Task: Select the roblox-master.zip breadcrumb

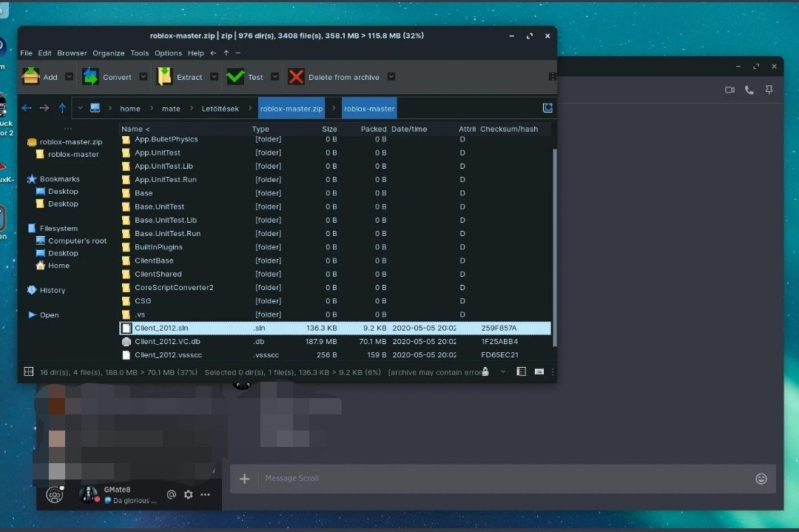Action: pos(291,109)
